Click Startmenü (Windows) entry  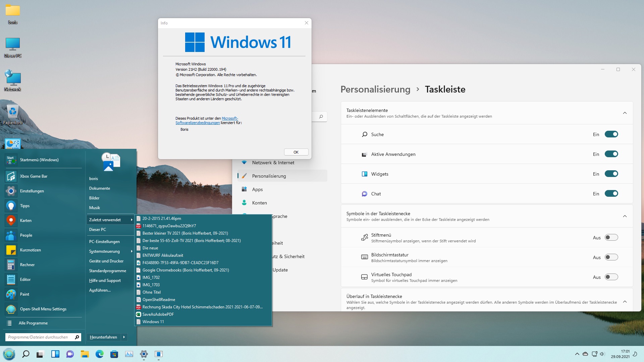43,160
